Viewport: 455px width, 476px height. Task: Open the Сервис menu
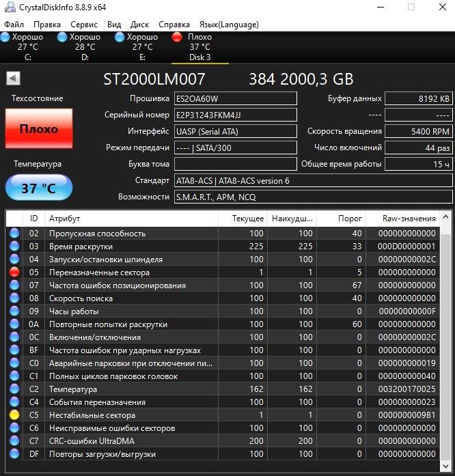click(84, 25)
